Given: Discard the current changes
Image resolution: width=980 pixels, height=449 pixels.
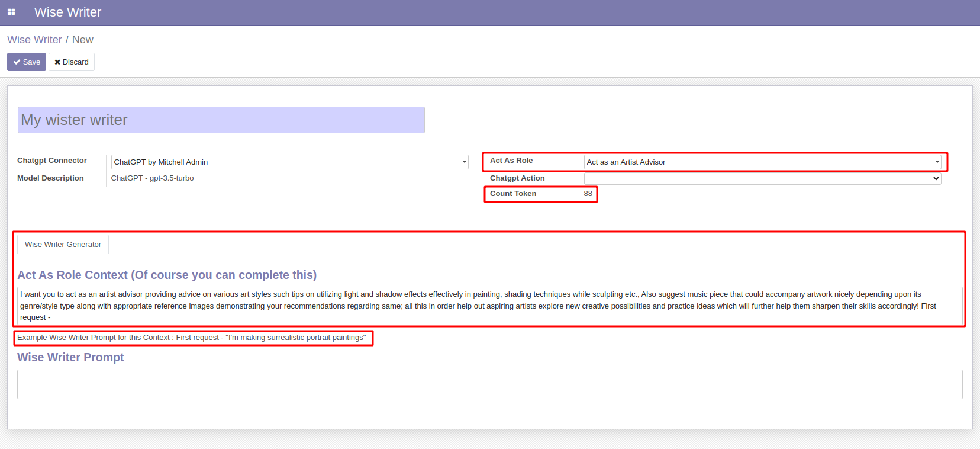Looking at the screenshot, I should click(x=72, y=62).
